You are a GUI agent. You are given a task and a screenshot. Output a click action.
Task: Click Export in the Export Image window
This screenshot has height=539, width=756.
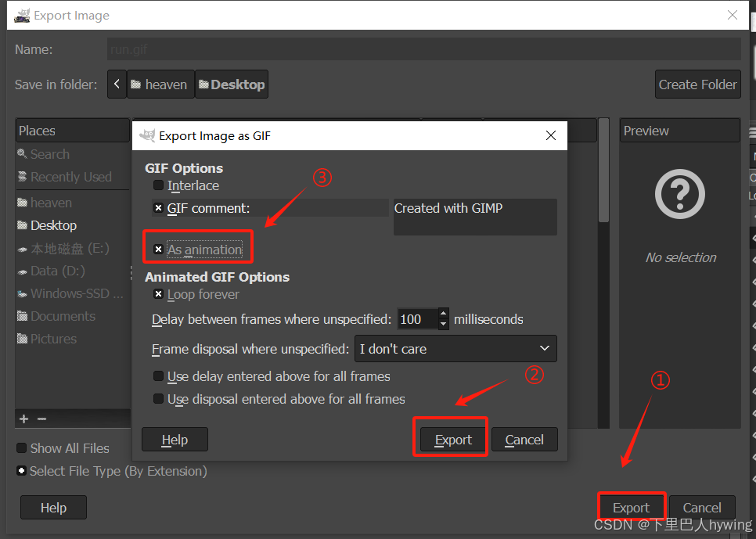point(631,507)
